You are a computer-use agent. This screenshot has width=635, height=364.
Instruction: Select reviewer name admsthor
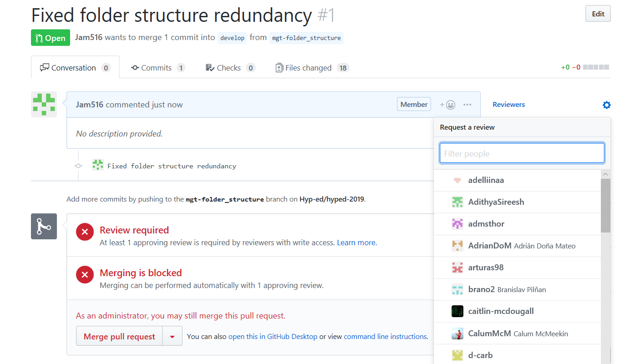[x=486, y=224]
